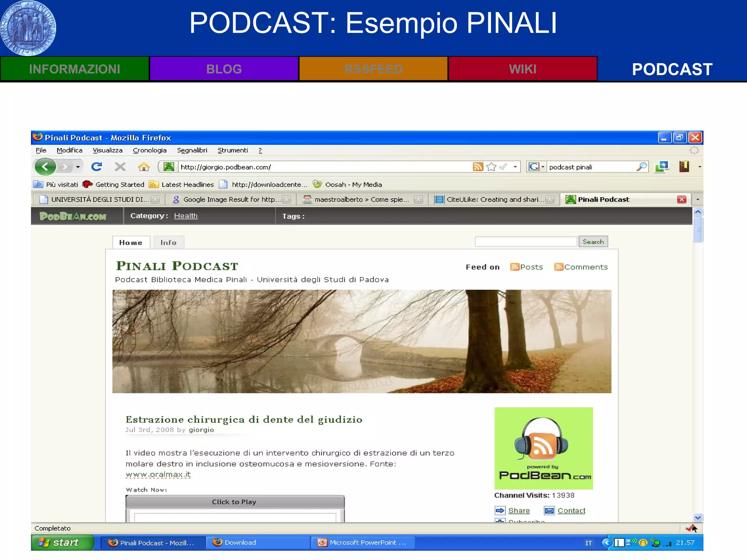Select the Info tab on the podcast page
This screenshot has height=560, width=747.
pyautogui.click(x=169, y=242)
